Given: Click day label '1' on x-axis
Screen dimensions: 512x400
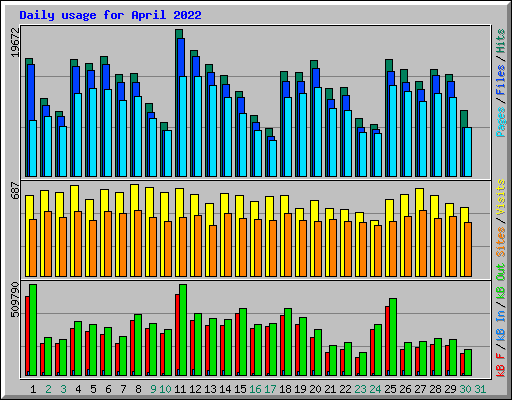Looking at the screenshot, I should click(x=33, y=389).
